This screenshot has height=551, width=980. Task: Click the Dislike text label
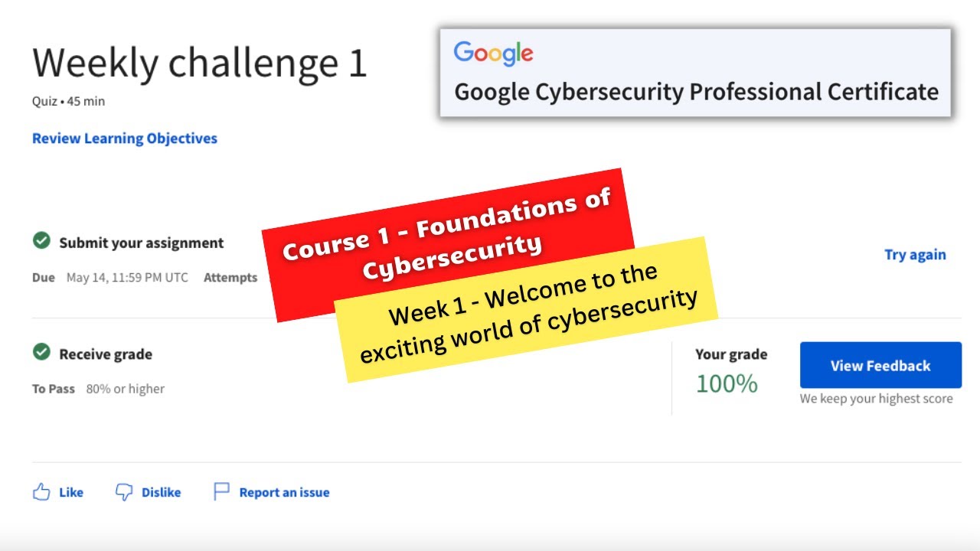pyautogui.click(x=161, y=493)
